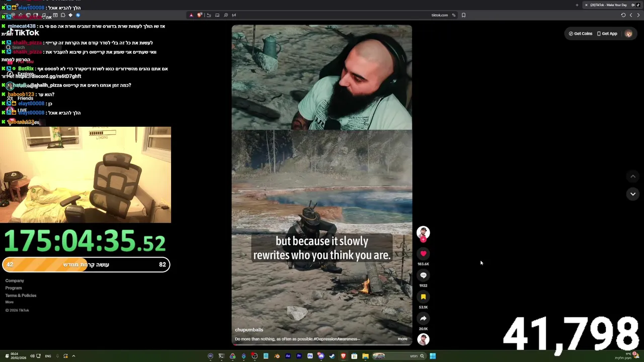Open the Discord icon on taskbar
This screenshot has height=362, width=644.
[321, 356]
